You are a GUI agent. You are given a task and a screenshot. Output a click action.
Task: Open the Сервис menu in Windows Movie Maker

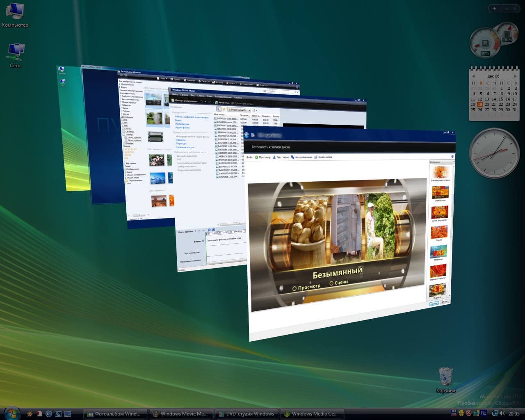201,96
